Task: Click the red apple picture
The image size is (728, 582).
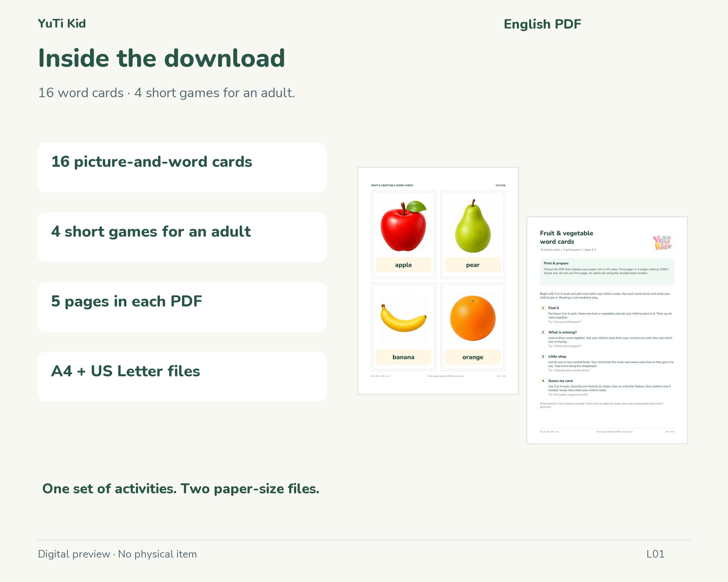Action: [404, 226]
